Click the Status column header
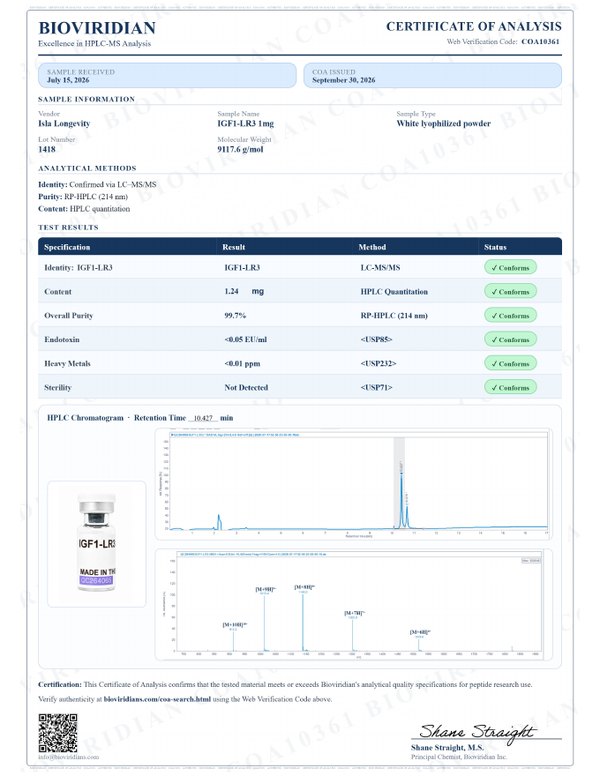 pos(496,247)
